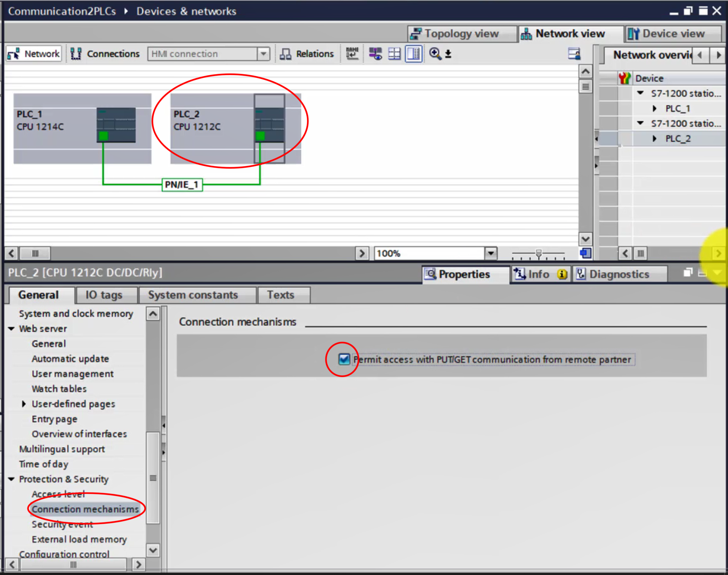The image size is (728, 575).
Task: Toggle highlighting of network crossings icon
Action: click(375, 54)
